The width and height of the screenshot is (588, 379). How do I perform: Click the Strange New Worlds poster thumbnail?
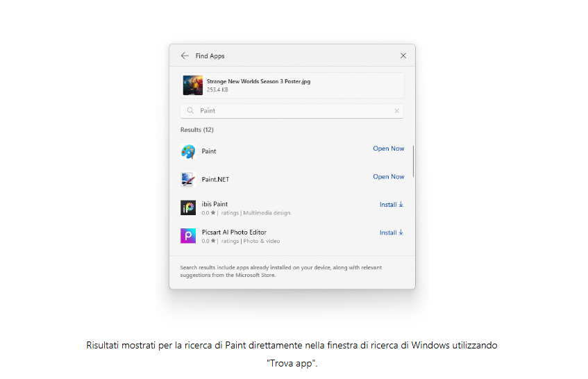click(193, 85)
